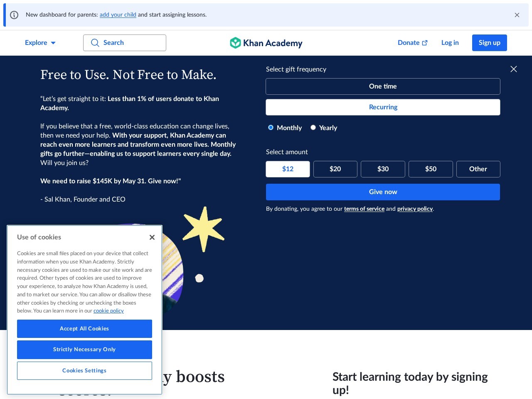Close the Use of cookies dialog
The width and height of the screenshot is (532, 399).
pyautogui.click(x=152, y=237)
